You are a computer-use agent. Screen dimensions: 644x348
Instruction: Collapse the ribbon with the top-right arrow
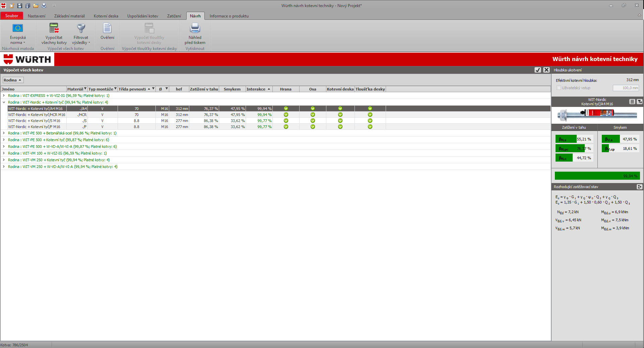pyautogui.click(x=639, y=15)
